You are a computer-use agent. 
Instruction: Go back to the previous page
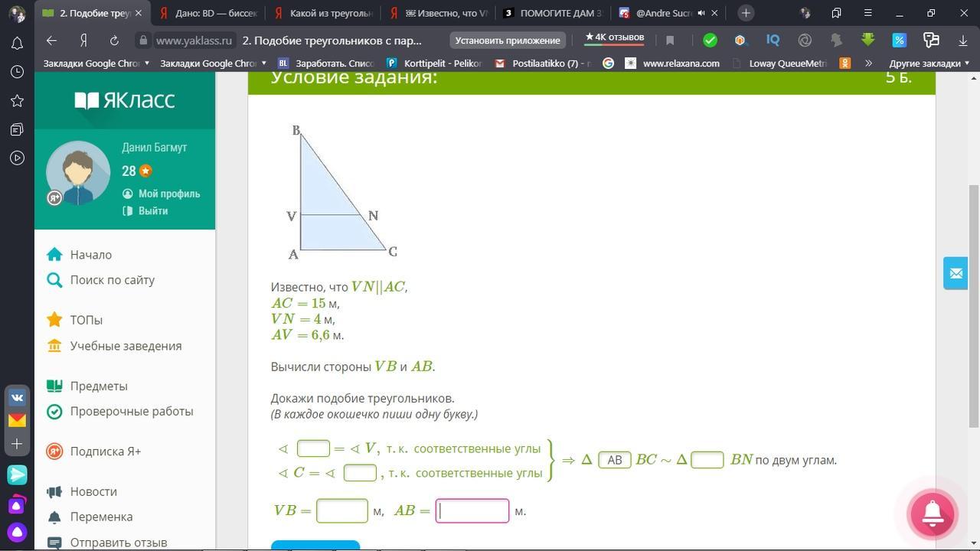point(51,41)
